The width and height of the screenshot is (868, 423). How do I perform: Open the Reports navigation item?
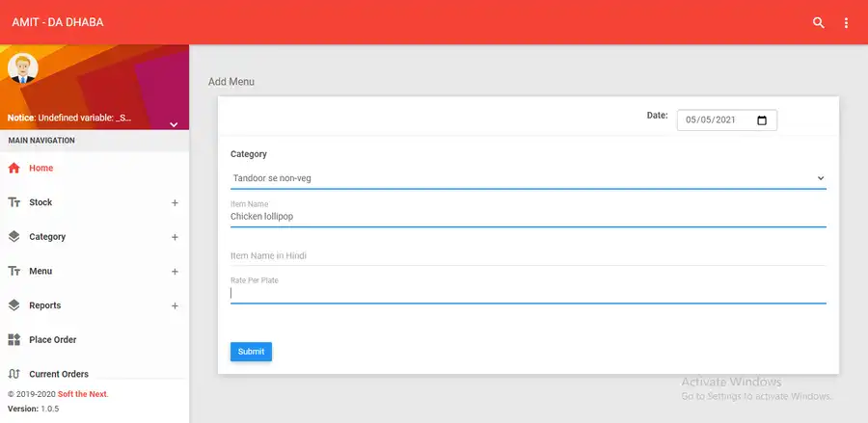click(45, 305)
